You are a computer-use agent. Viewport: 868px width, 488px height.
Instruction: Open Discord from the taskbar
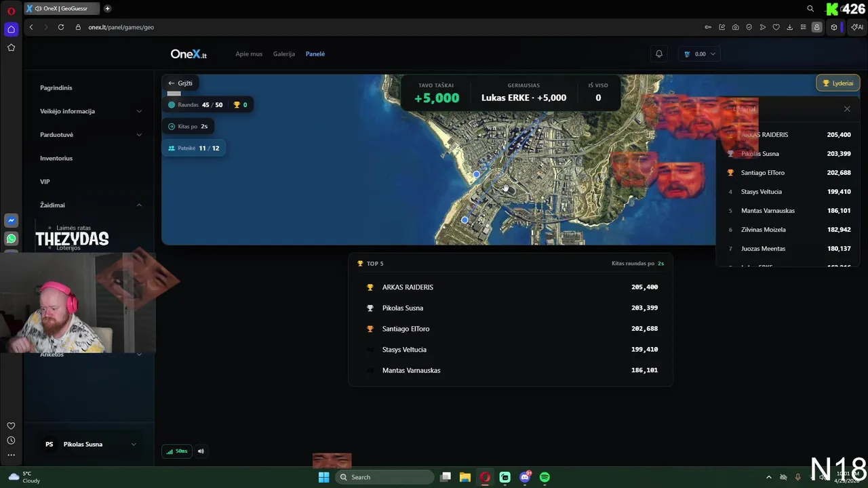[525, 477]
